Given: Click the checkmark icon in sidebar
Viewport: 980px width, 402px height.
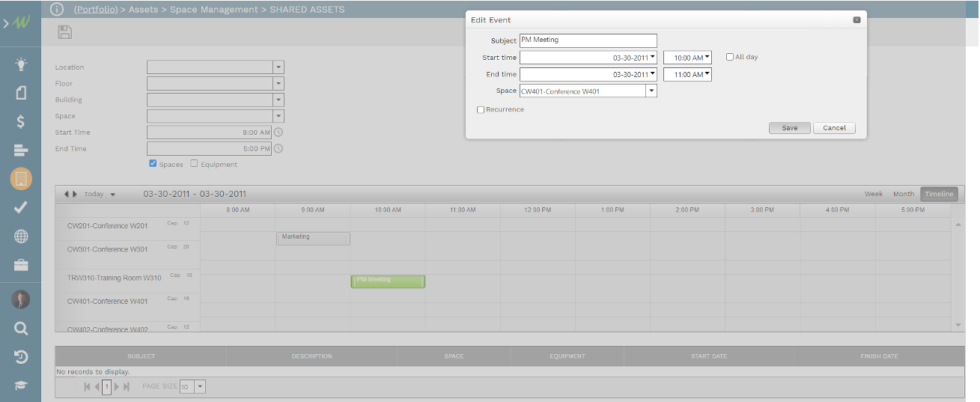Looking at the screenshot, I should click(21, 207).
